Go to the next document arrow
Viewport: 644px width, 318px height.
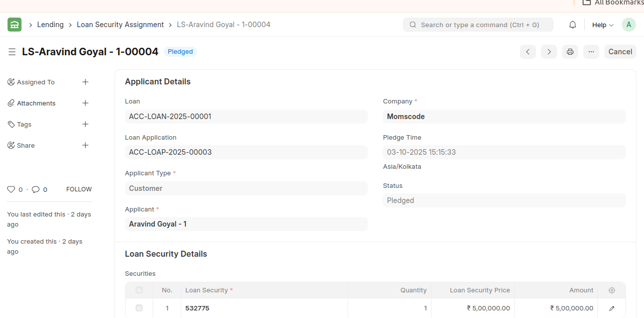[x=549, y=52]
